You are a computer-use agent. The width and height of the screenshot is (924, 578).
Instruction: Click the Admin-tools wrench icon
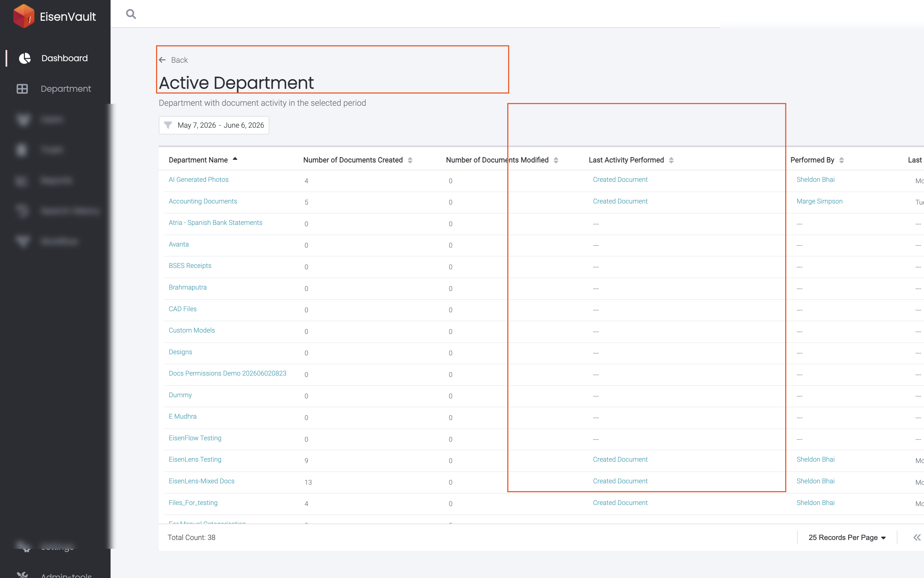pos(22,575)
